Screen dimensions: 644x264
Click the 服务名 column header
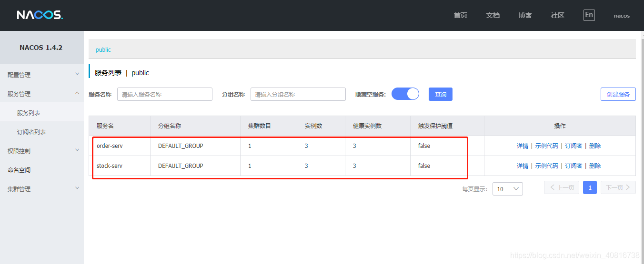(x=105, y=126)
